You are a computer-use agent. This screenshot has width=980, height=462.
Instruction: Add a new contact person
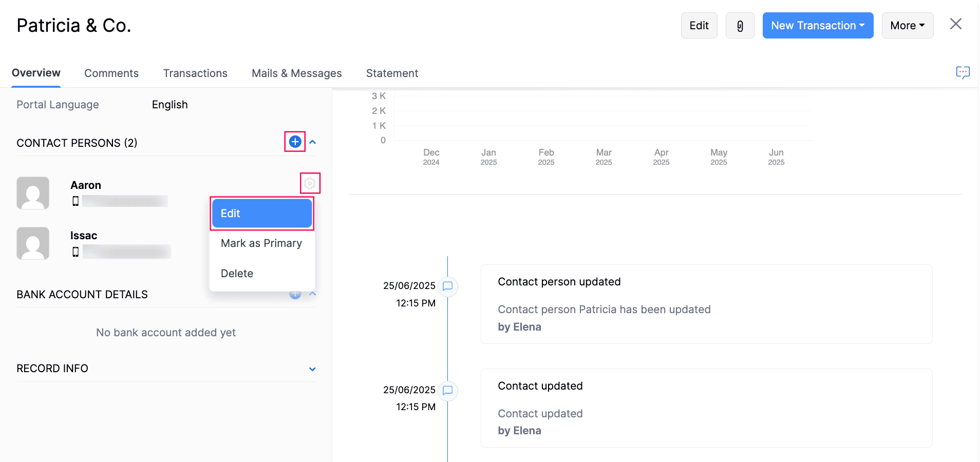coord(295,142)
